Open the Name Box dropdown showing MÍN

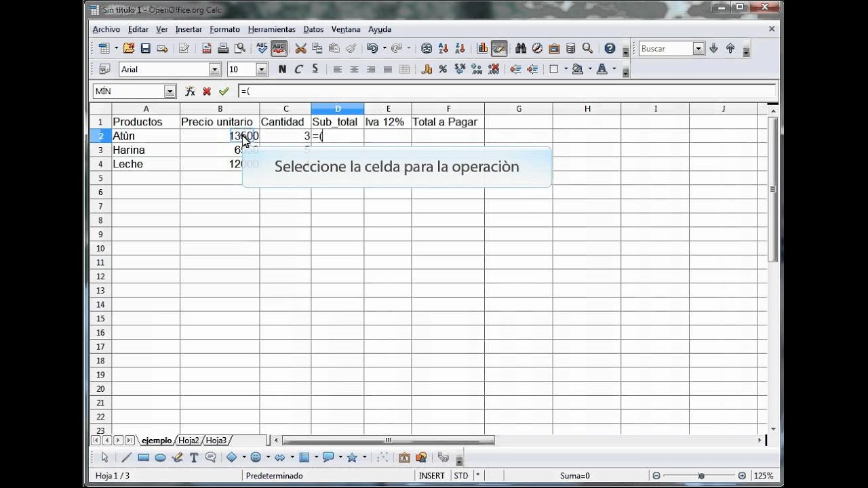coord(170,91)
